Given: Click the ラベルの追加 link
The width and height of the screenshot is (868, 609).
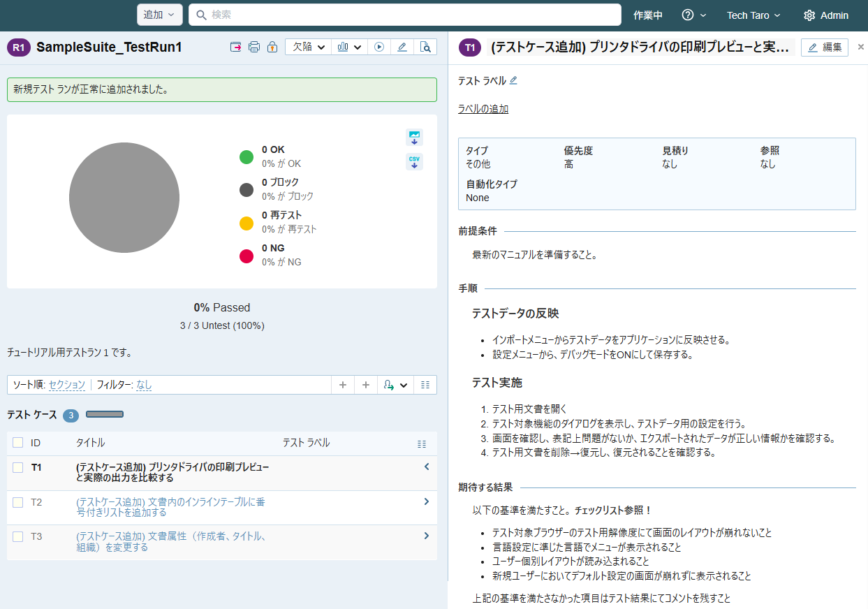Looking at the screenshot, I should pyautogui.click(x=483, y=109).
